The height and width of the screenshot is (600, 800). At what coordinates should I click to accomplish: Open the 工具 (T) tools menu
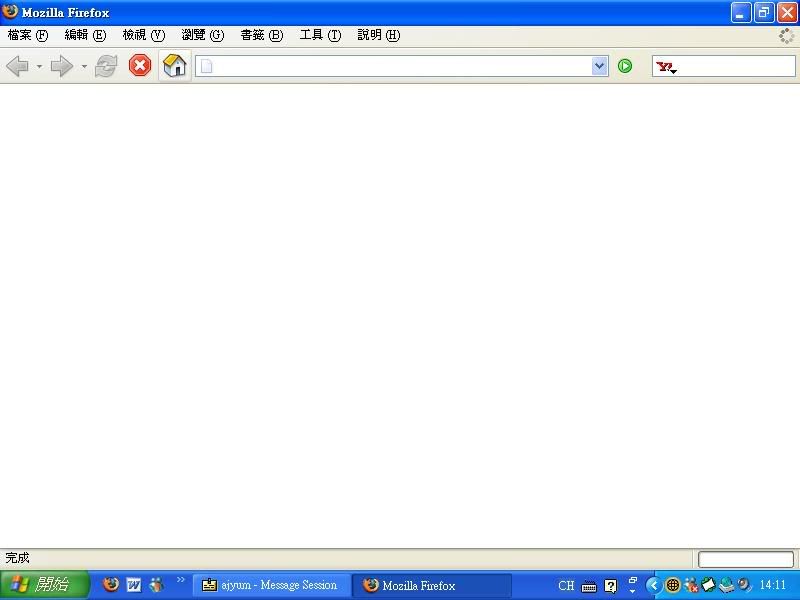click(320, 35)
